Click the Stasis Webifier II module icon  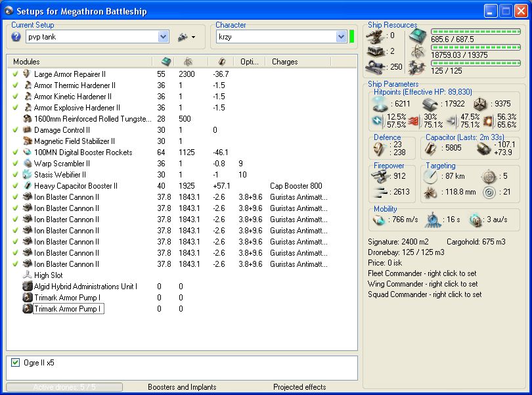coord(27,175)
